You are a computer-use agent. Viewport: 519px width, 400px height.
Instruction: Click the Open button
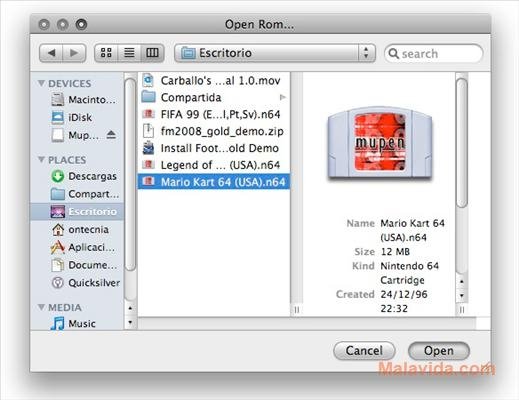tap(439, 351)
